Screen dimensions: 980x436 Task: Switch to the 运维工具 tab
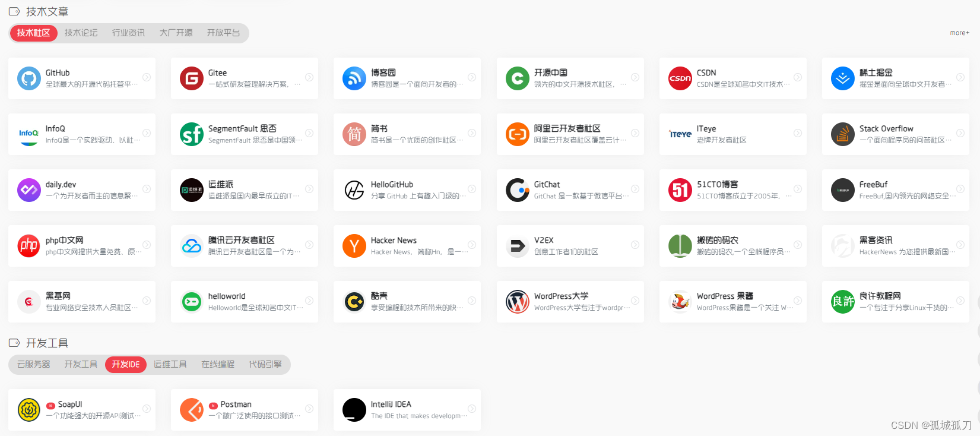170,365
